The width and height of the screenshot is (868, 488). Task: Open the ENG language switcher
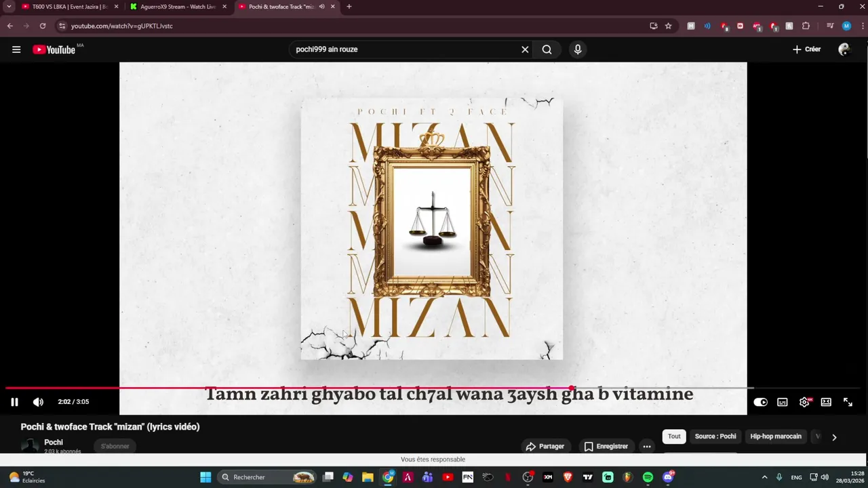coord(796,477)
